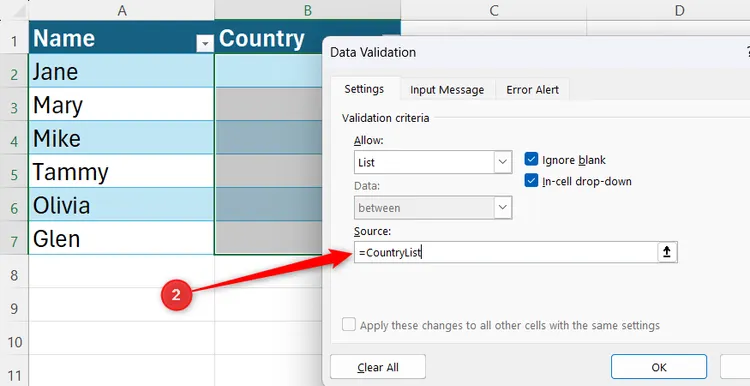Select the cell containing Glen

pos(121,238)
